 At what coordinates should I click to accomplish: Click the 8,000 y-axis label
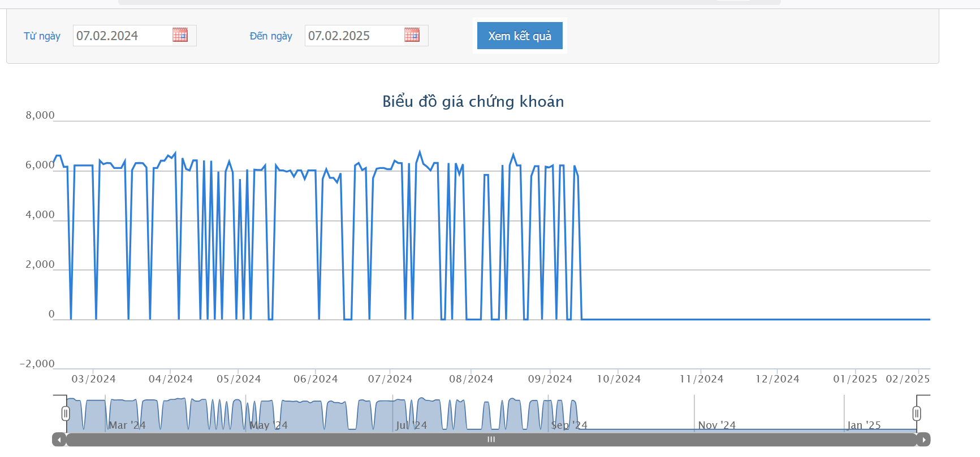click(40, 115)
